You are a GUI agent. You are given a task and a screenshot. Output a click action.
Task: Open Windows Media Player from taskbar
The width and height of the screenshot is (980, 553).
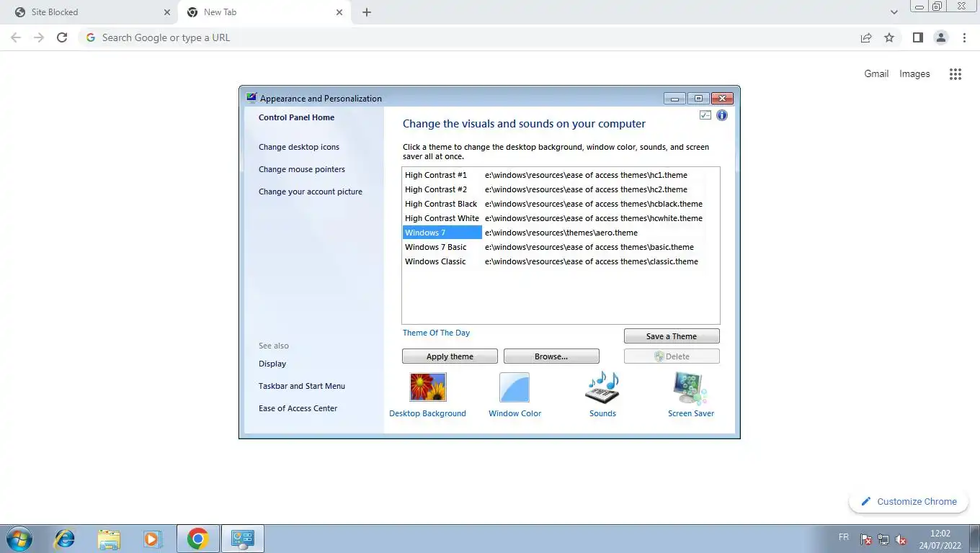(x=152, y=539)
